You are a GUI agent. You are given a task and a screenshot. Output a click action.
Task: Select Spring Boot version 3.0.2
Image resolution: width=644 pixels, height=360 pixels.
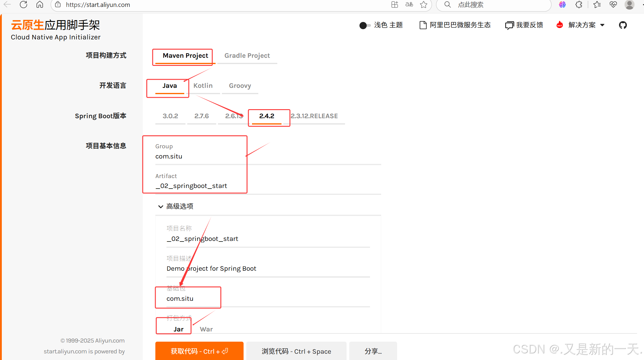(170, 116)
